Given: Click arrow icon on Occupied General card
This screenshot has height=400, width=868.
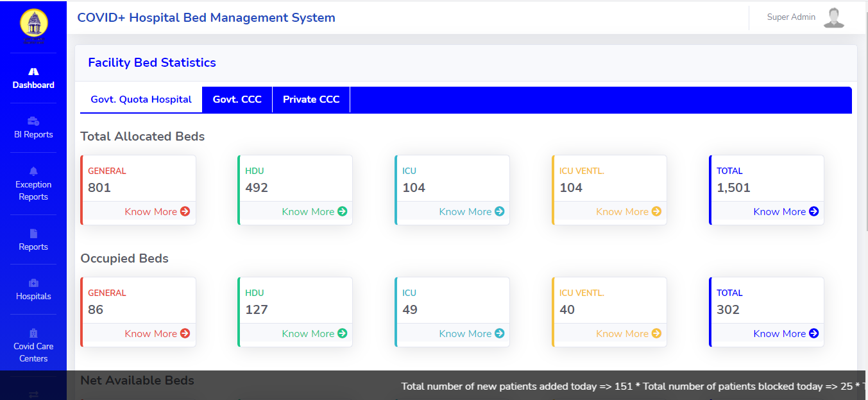Looking at the screenshot, I should coord(185,333).
